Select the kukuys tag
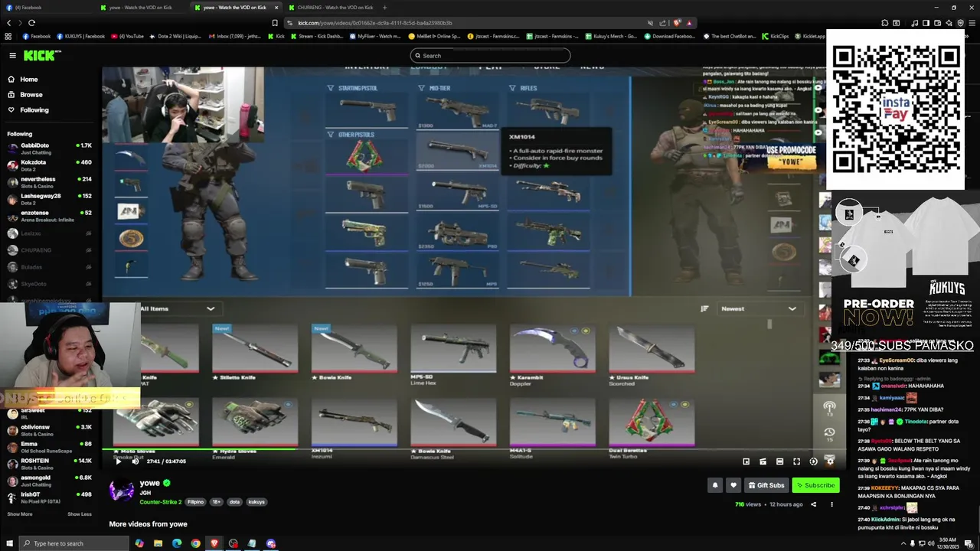The width and height of the screenshot is (980, 551). [256, 502]
